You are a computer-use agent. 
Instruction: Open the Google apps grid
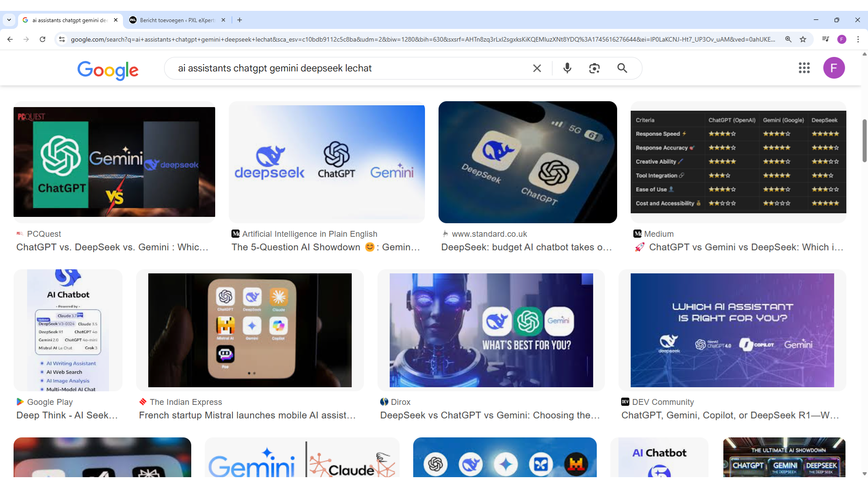click(x=804, y=68)
